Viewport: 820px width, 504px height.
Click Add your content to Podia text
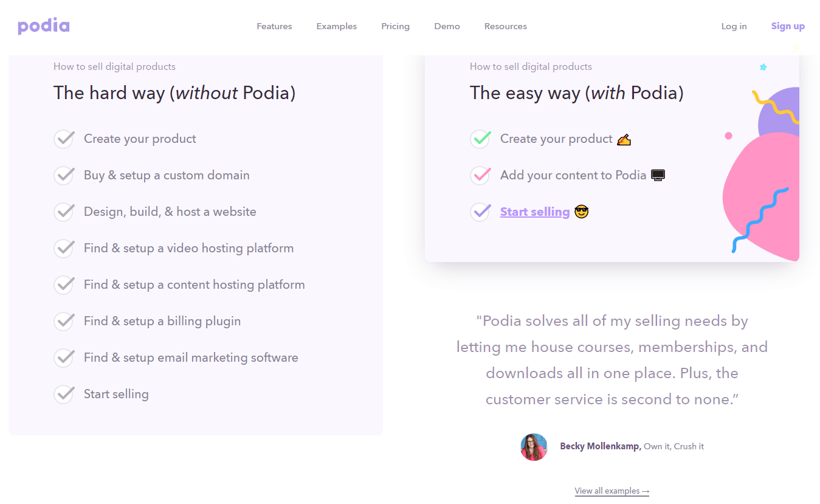573,175
